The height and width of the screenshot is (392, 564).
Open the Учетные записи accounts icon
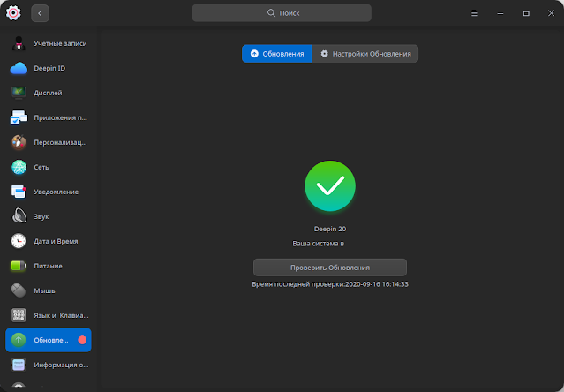click(x=19, y=43)
